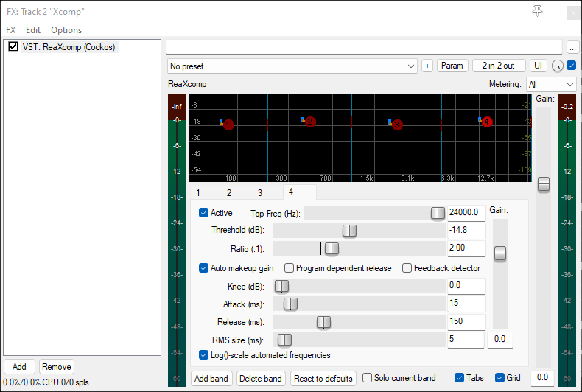Viewport: 582px width, 392px height.
Task: Click the band Gain vertical fader handle
Action: coord(500,253)
